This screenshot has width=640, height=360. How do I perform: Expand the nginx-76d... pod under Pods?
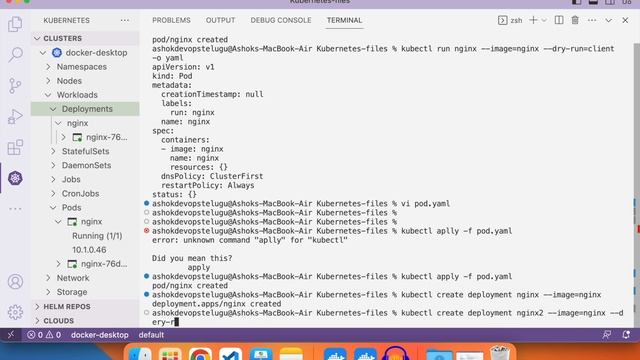58,264
